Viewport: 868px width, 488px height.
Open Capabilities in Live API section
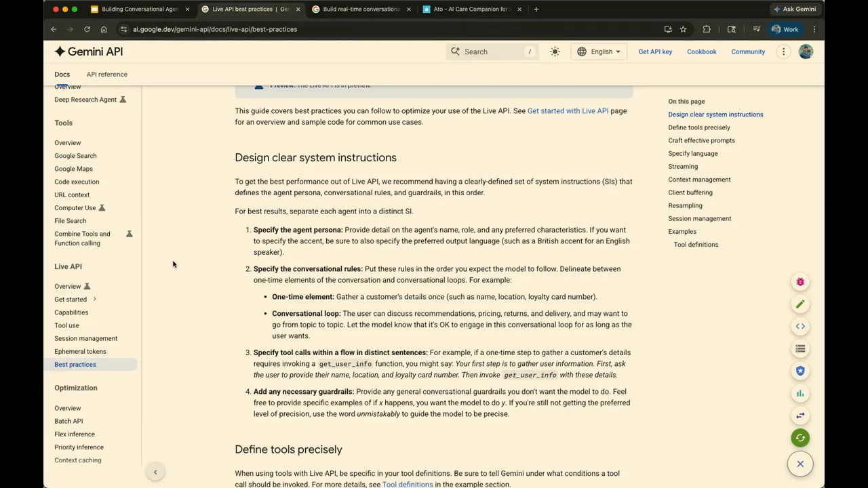click(71, 312)
